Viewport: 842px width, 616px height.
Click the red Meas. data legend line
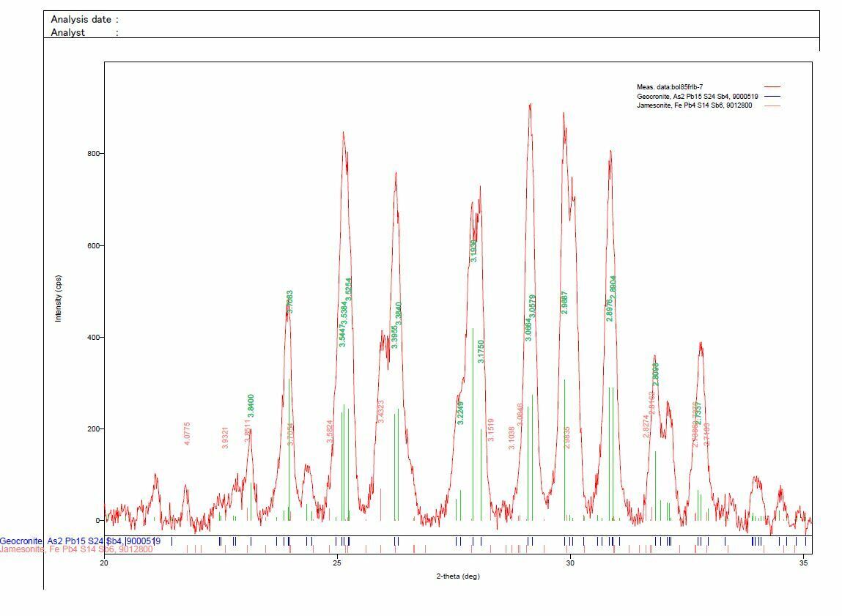tap(772, 87)
